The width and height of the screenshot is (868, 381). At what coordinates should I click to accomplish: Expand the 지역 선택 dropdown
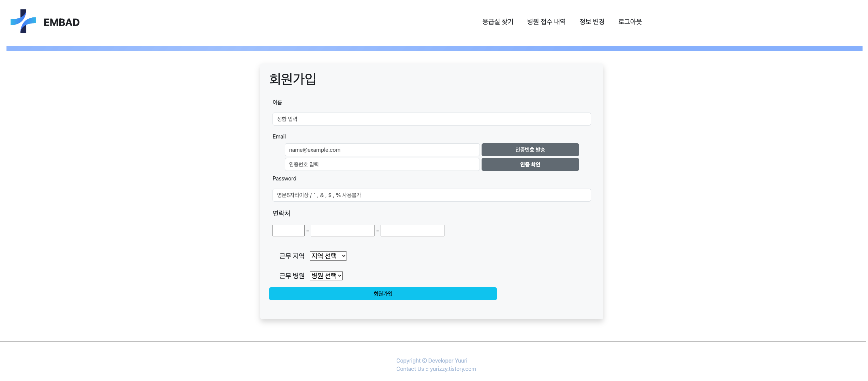[x=328, y=256]
